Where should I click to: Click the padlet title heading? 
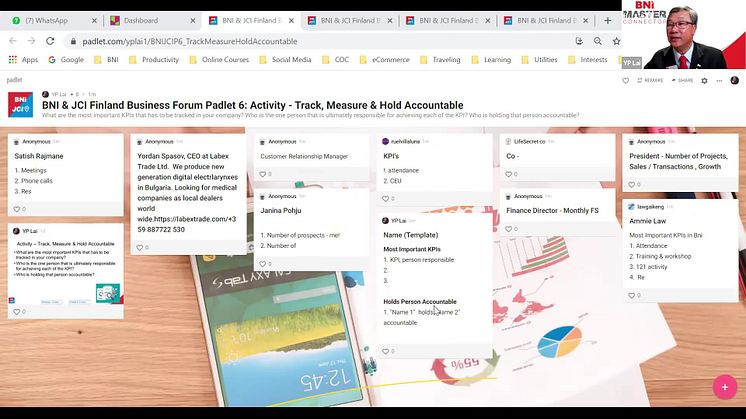(253, 105)
